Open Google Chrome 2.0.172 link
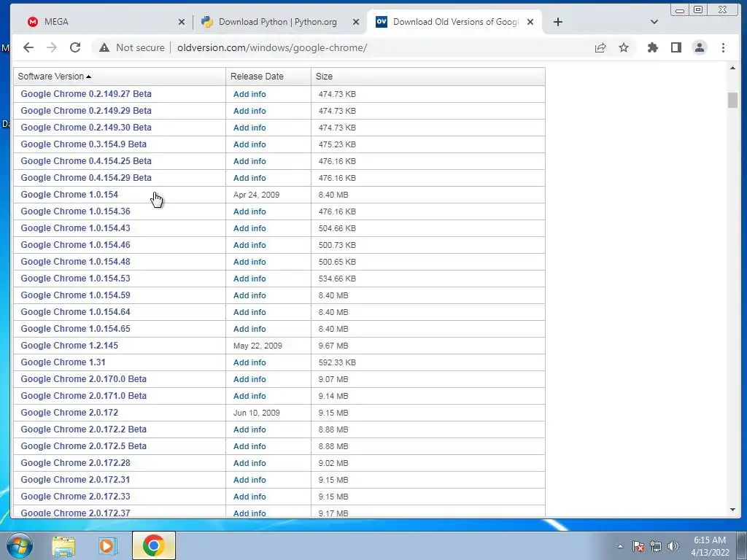The height and width of the screenshot is (560, 747). point(69,413)
